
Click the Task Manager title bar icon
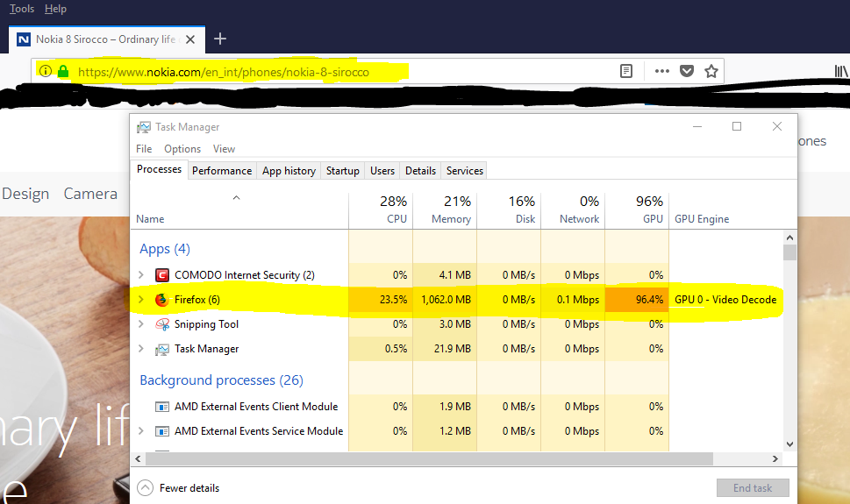coord(144,127)
